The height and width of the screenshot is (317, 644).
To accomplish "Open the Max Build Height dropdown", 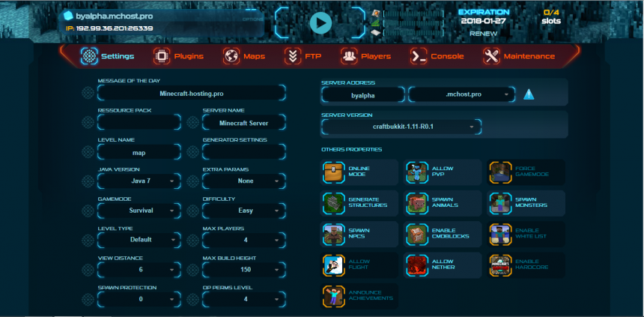I will coord(244,270).
